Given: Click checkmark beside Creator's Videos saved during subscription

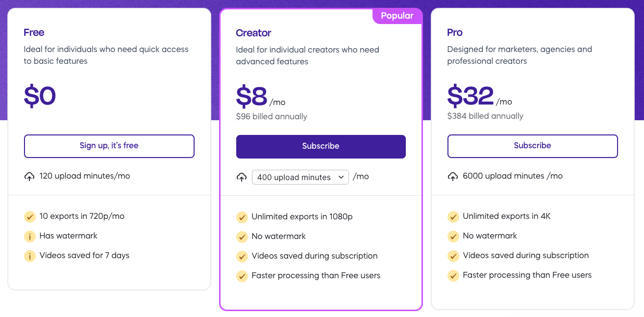Looking at the screenshot, I should [242, 257].
